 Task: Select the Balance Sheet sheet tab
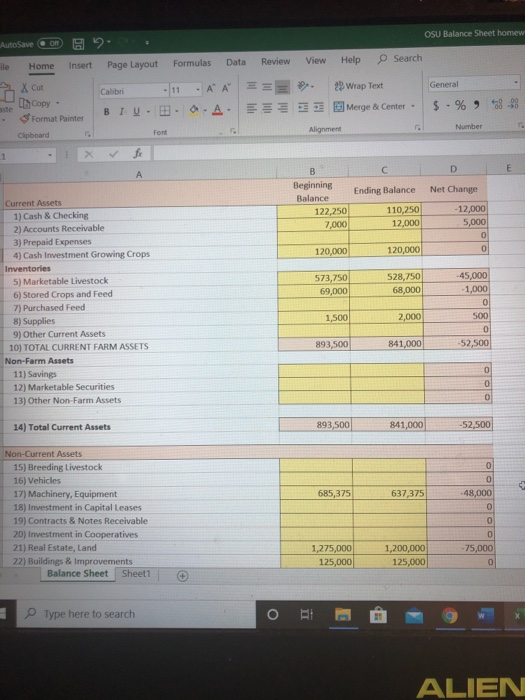pyautogui.click(x=78, y=574)
